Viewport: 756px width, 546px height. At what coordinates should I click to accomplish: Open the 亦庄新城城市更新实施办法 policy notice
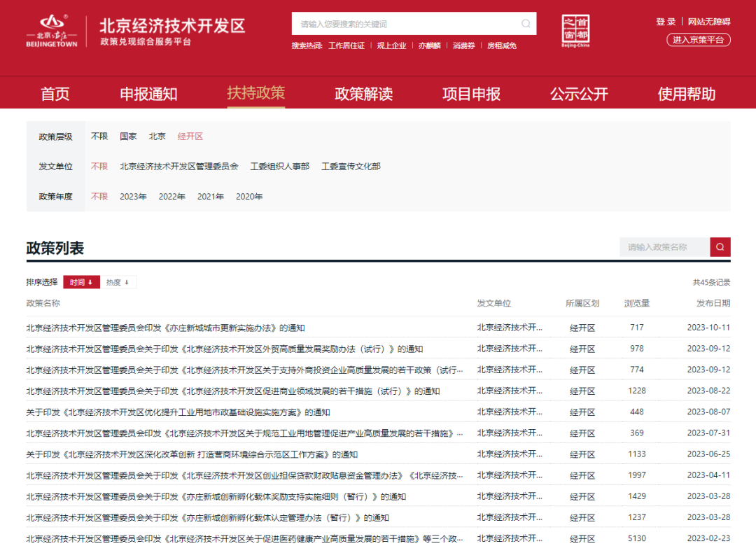click(x=165, y=328)
